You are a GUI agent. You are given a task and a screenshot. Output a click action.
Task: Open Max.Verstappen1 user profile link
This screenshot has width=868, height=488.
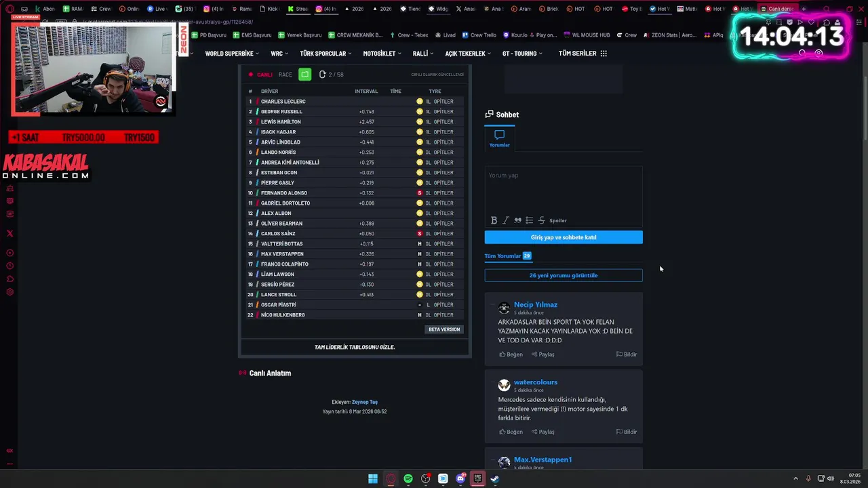pyautogui.click(x=543, y=460)
